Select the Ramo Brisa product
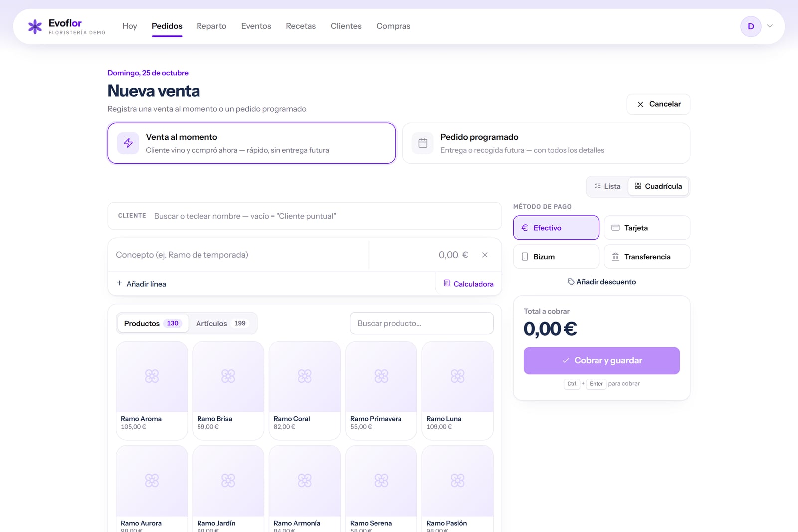 (228, 390)
